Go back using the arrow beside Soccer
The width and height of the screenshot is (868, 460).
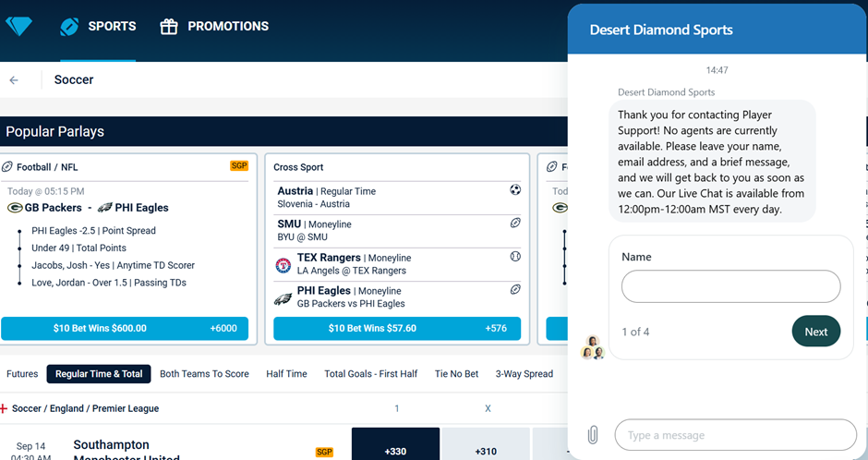14,80
